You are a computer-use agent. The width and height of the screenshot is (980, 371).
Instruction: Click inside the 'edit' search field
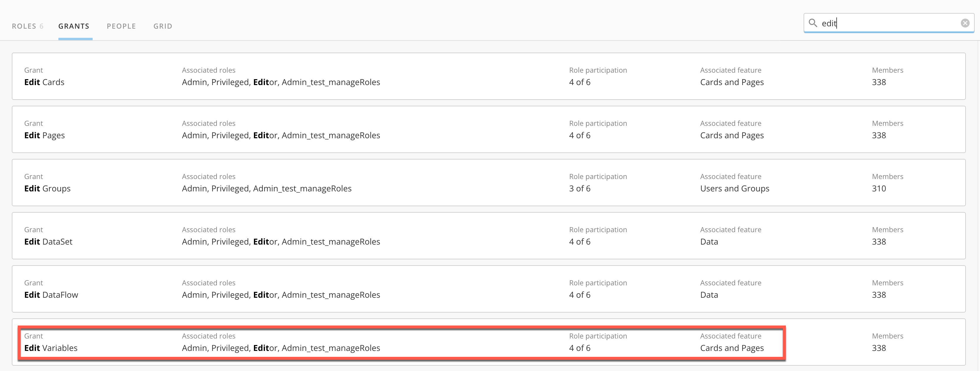tap(886, 23)
